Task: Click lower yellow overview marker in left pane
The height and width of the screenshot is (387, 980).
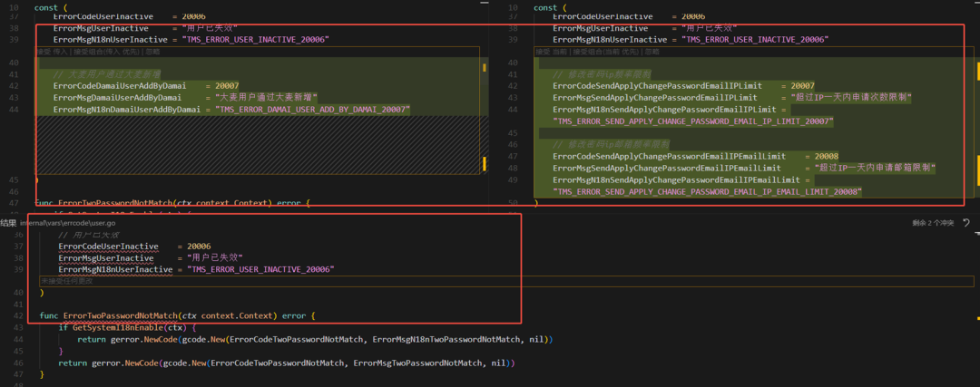Action: [485, 163]
